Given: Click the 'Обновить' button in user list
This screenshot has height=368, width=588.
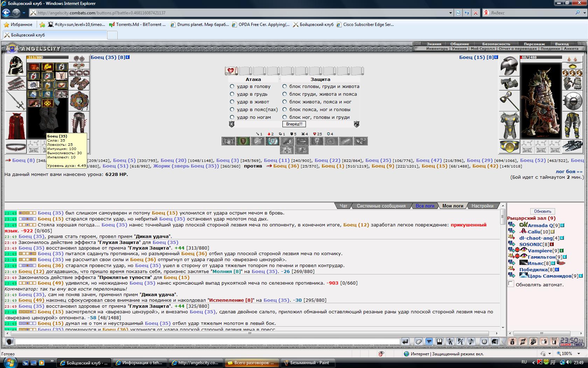Looking at the screenshot, I should (x=542, y=211).
